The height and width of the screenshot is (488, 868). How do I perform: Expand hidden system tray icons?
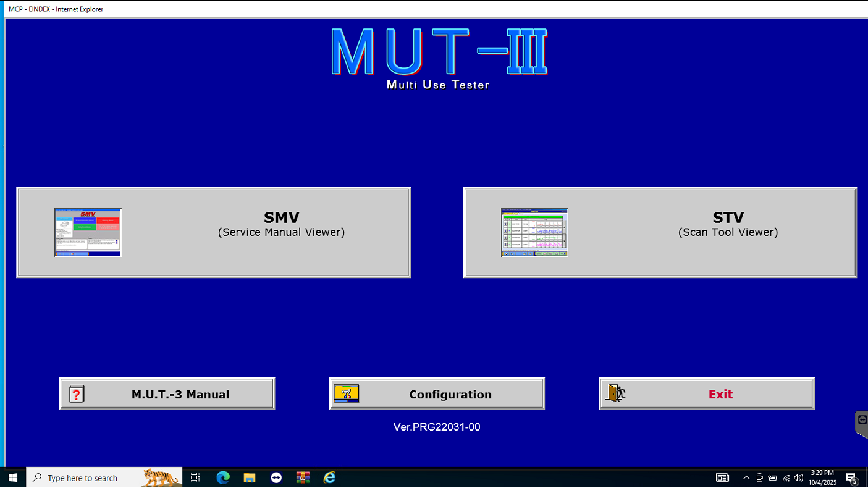746,477
